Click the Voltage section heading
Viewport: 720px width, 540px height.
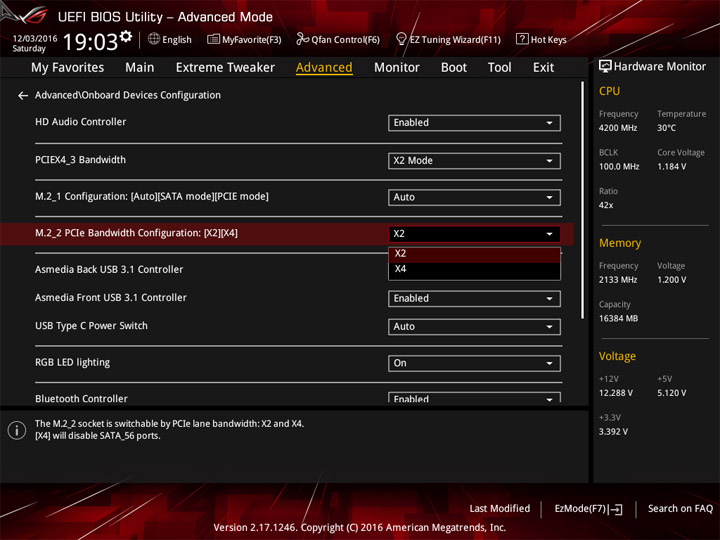pos(617,356)
